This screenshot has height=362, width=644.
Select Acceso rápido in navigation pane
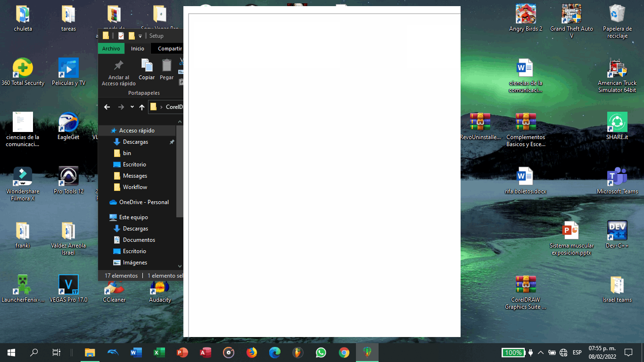coord(137,131)
